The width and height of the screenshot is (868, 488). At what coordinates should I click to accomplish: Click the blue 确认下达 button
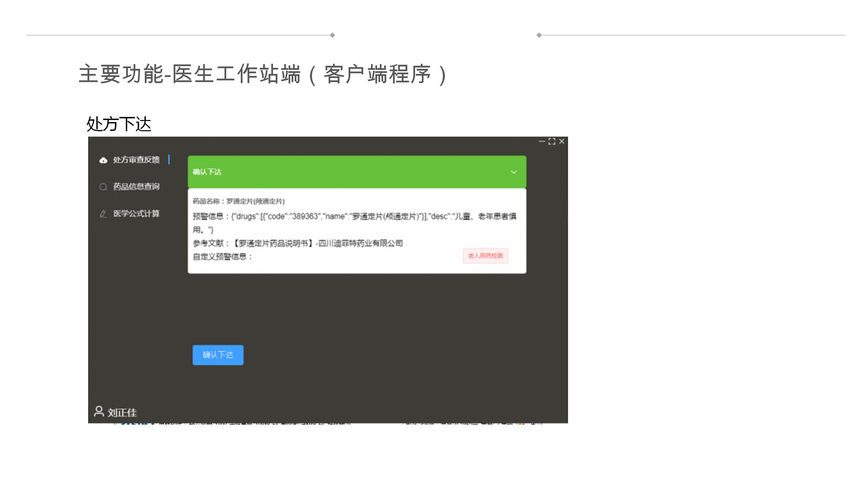[218, 355]
